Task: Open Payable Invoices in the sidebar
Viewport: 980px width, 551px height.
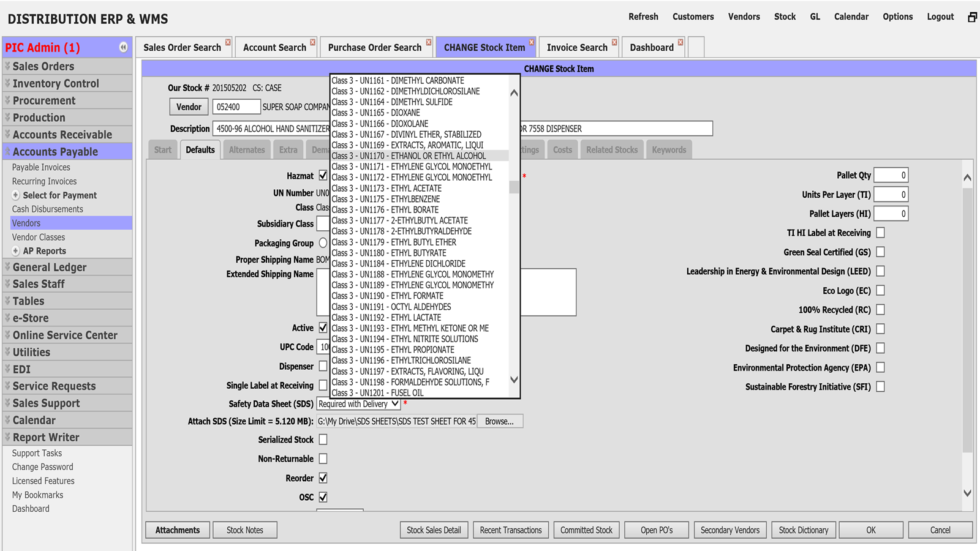Action: click(41, 167)
